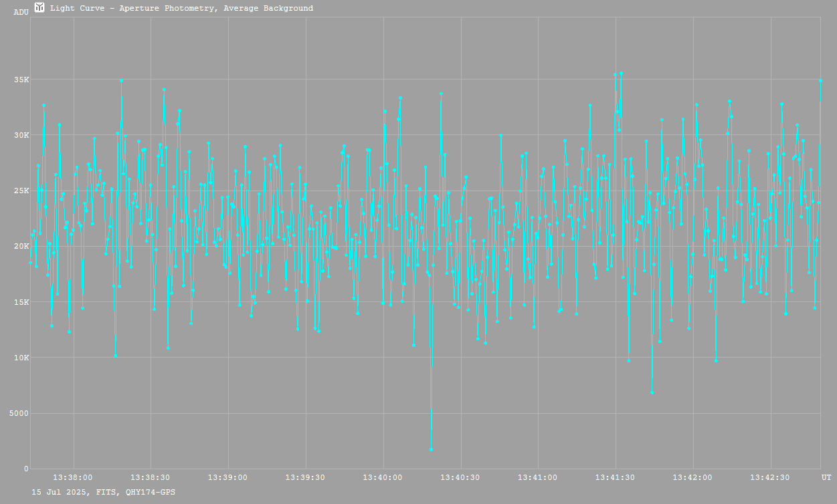Click the 13:38:30 time axis label
Image resolution: width=837 pixels, height=504 pixels.
151,477
